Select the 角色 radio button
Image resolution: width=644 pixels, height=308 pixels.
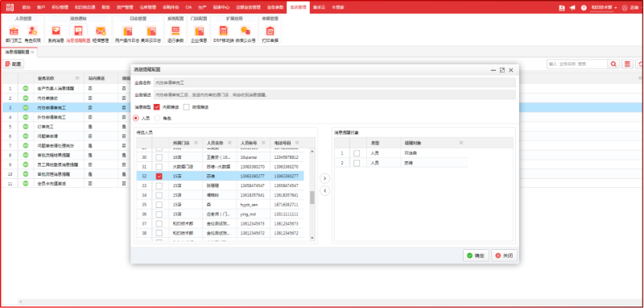point(157,119)
